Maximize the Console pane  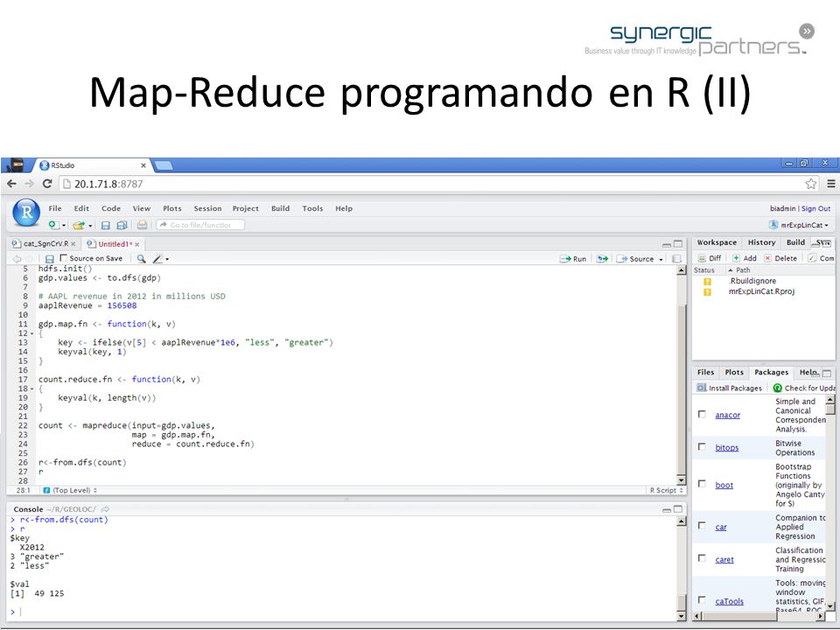point(677,509)
